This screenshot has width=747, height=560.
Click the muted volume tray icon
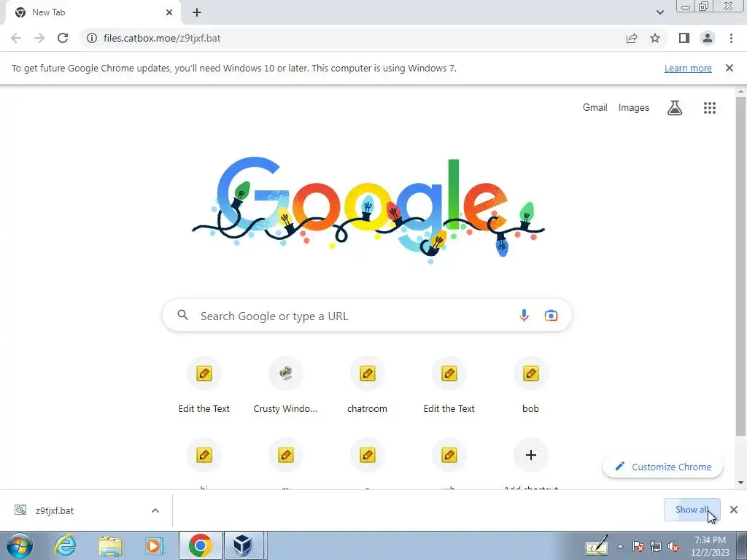click(x=673, y=547)
